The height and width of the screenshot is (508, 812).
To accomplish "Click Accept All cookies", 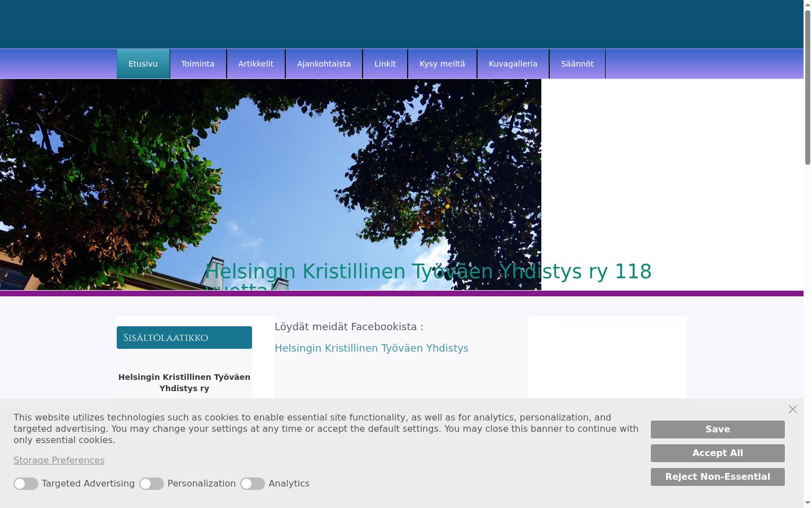I will click(718, 453).
